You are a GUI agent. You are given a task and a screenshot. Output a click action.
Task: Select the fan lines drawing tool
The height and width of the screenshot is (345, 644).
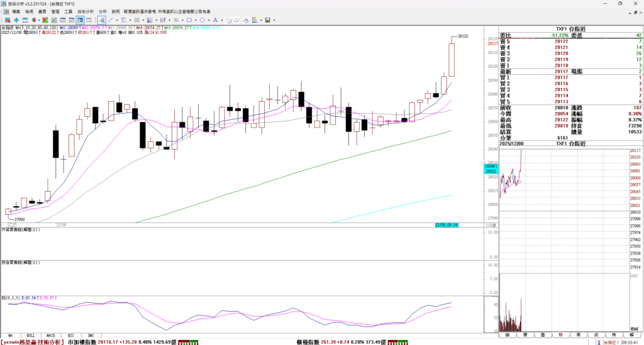pos(150,20)
